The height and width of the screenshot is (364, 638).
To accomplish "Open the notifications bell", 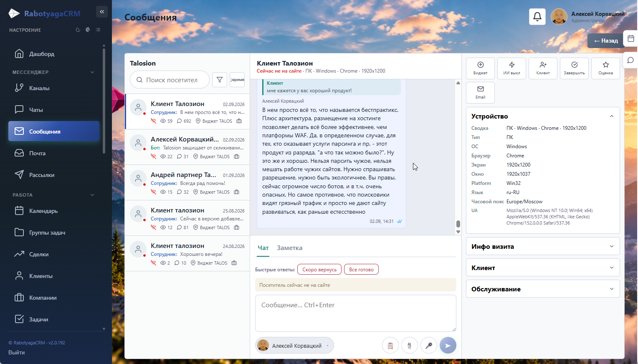I will click(537, 17).
